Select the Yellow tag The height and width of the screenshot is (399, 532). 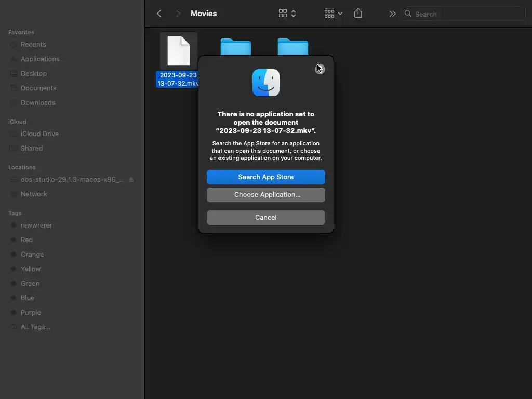coord(31,269)
